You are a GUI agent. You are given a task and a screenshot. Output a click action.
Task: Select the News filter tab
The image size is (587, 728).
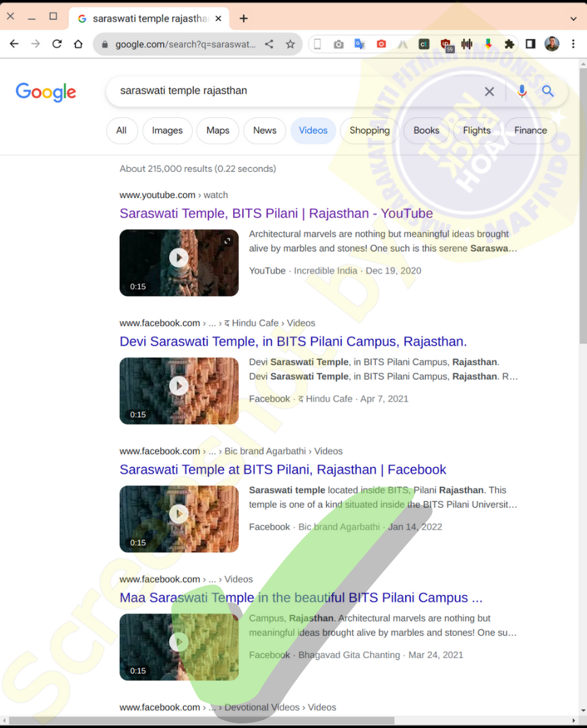click(x=264, y=131)
